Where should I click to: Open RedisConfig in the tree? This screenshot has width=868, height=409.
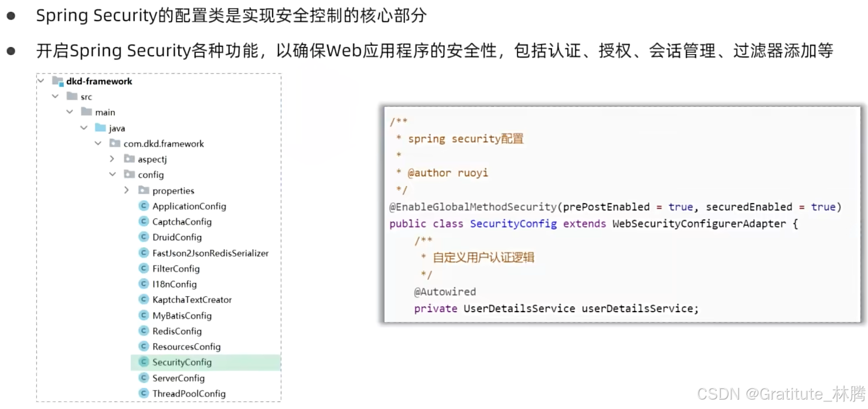tap(176, 331)
